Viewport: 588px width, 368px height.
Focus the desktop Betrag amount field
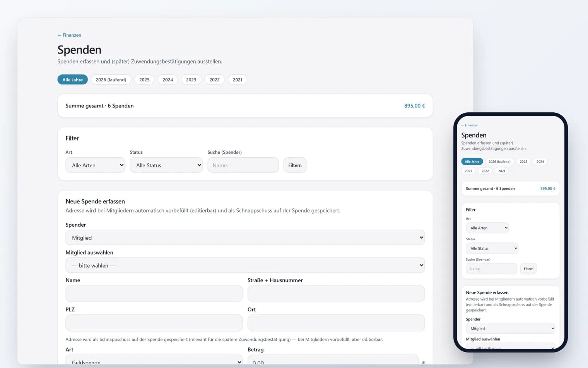coord(333,360)
